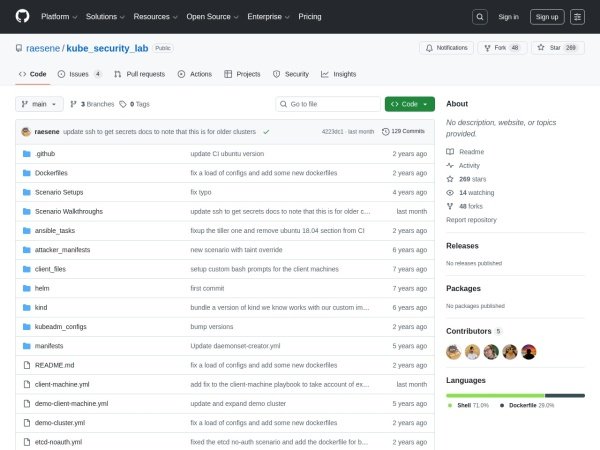Open the demo-cluster.yml file name
This screenshot has height=450, width=600.
point(60,422)
